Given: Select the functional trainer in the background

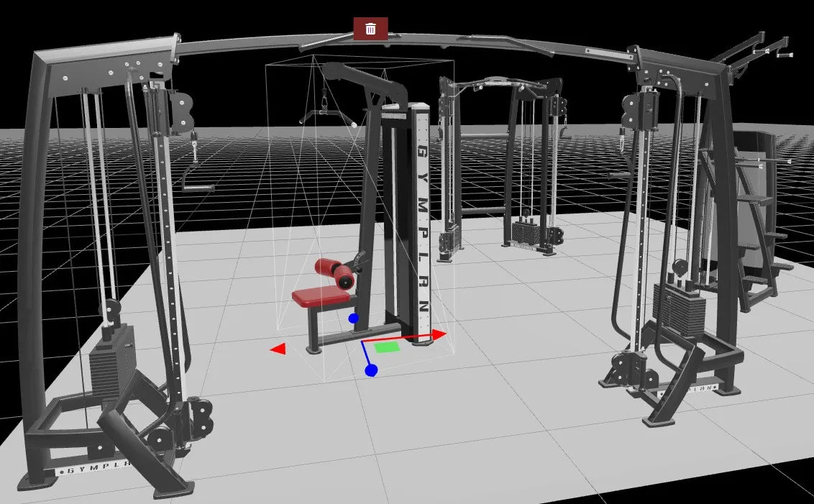Looking at the screenshot, I should click(503, 165).
